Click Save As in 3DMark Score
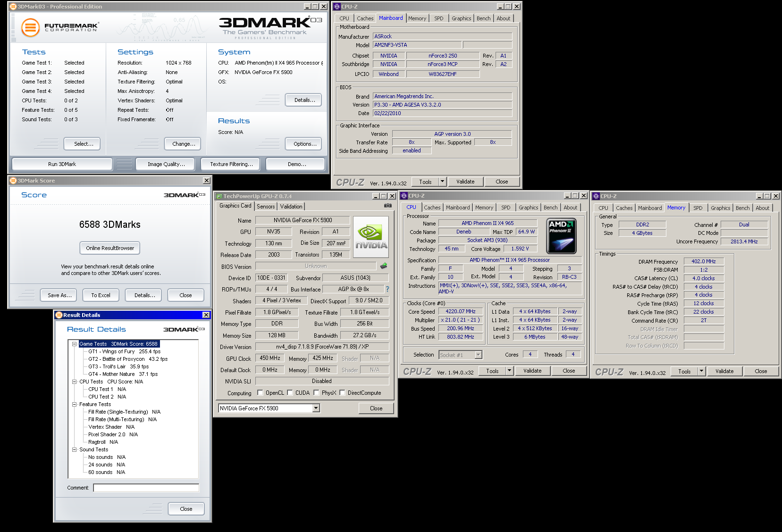The height and width of the screenshot is (532, 782). point(59,295)
